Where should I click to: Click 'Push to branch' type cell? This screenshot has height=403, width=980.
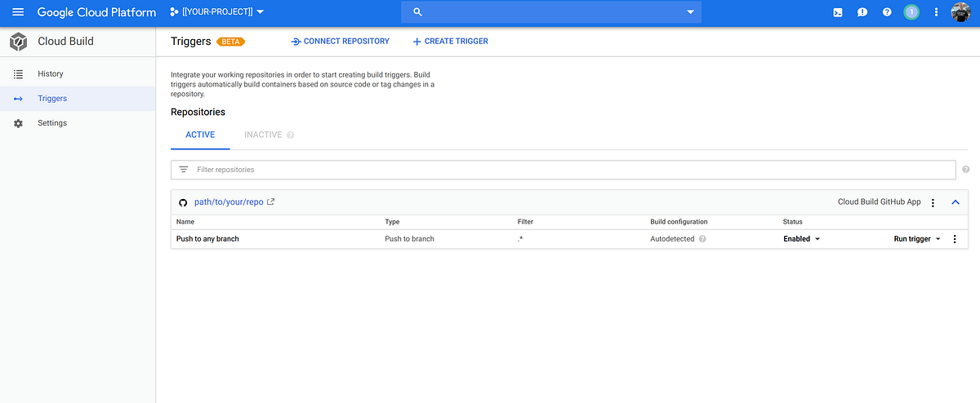click(410, 239)
